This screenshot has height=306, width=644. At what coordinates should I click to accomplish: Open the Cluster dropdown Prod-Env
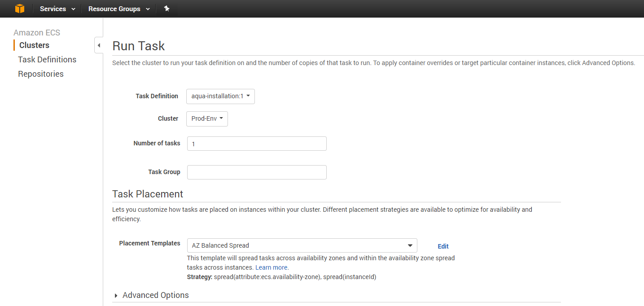[207, 119]
